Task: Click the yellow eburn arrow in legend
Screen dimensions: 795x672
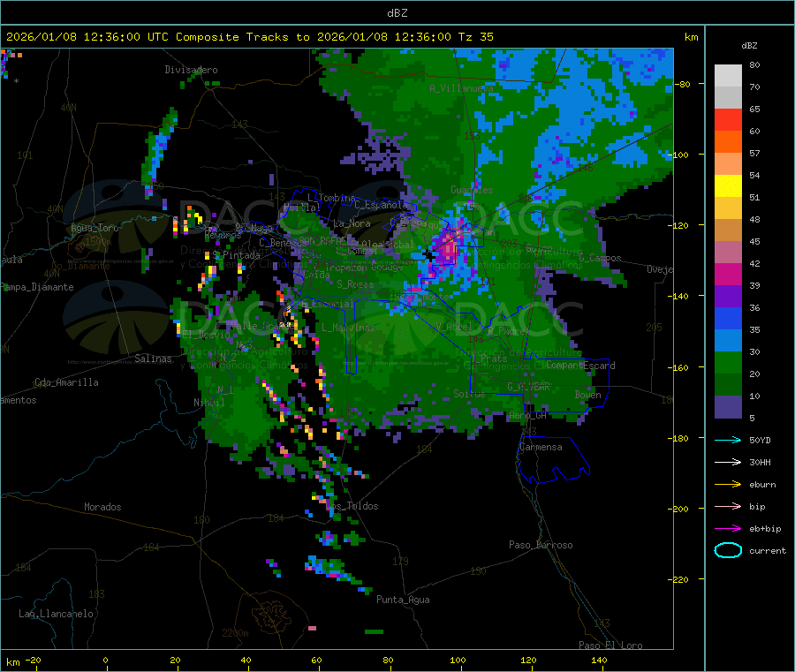Action: click(728, 485)
